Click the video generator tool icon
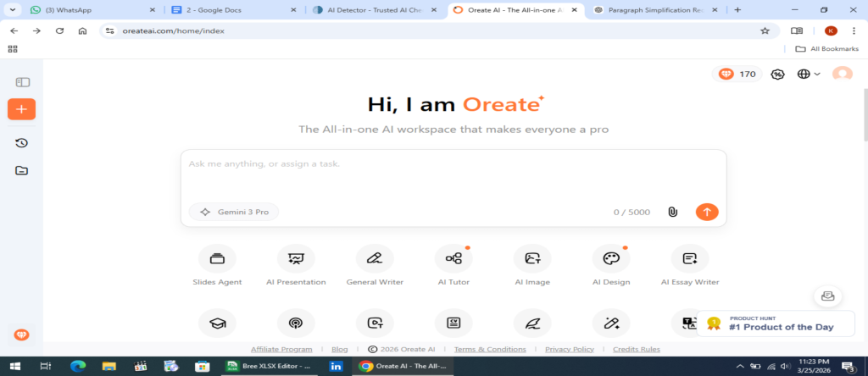The height and width of the screenshot is (376, 868). (x=375, y=323)
